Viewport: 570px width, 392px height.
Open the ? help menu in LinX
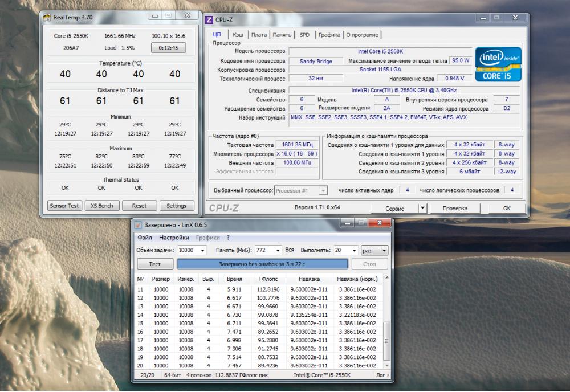tap(228, 238)
